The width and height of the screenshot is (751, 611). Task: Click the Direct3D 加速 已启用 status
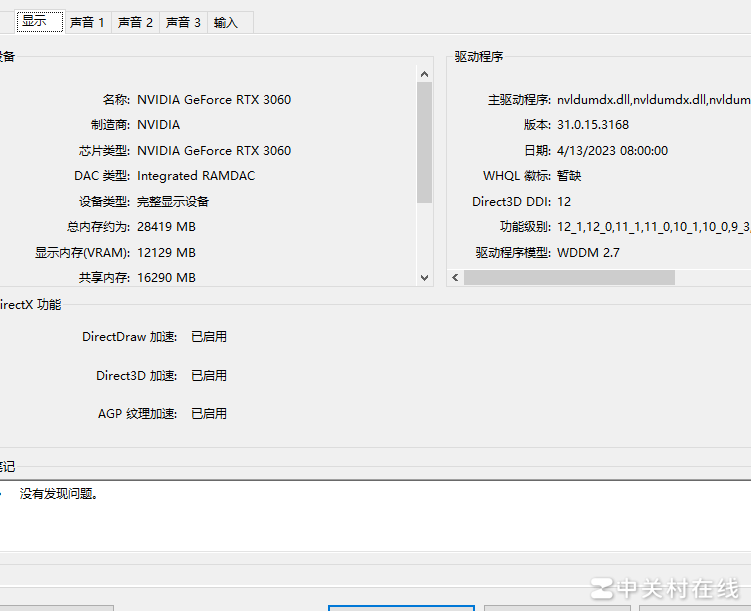(209, 376)
